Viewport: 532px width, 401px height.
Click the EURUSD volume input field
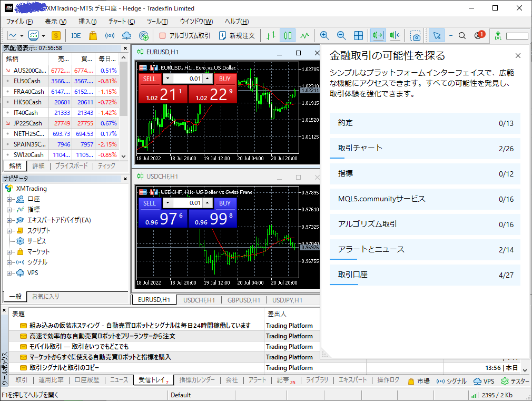click(188, 79)
